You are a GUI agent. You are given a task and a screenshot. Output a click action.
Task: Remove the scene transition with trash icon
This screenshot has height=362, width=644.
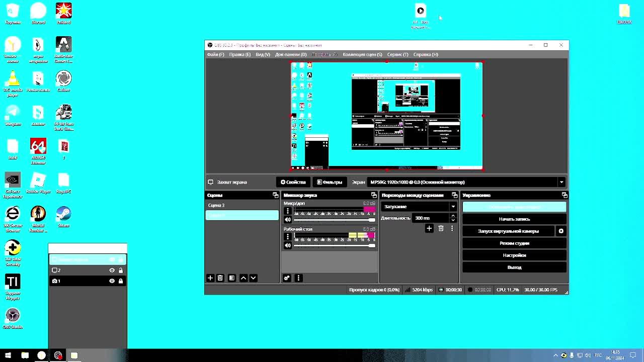pyautogui.click(x=441, y=229)
